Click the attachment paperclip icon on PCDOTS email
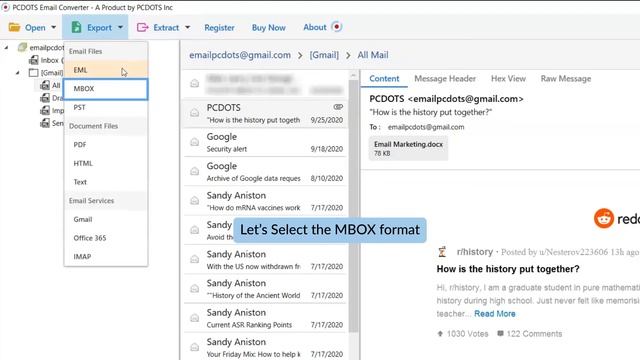 click(338, 107)
